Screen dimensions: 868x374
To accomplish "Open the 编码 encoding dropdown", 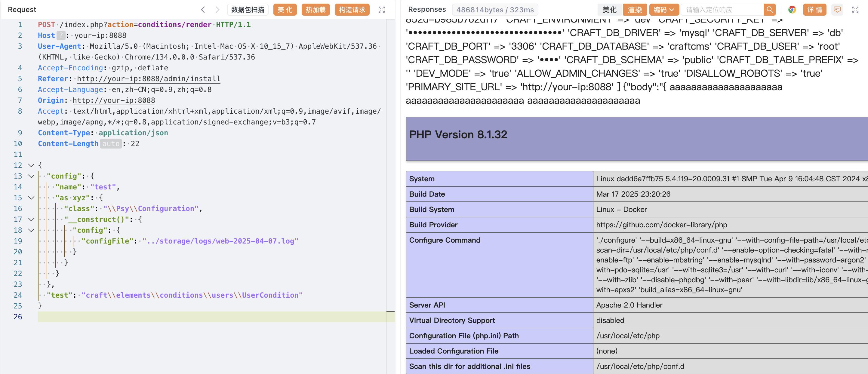I will [x=663, y=10].
